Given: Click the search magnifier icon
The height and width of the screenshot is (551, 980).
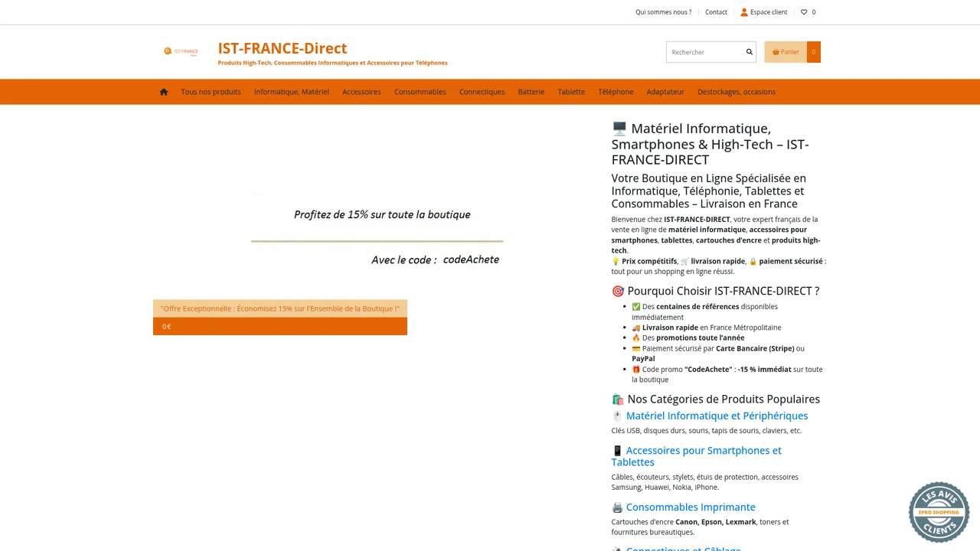Looking at the screenshot, I should [x=750, y=52].
